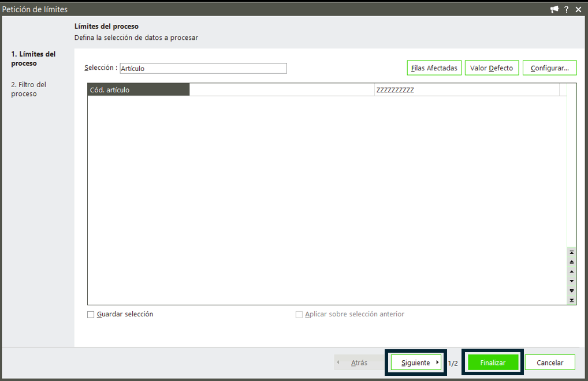The width and height of the screenshot is (588, 381).
Task: Open step 1. Límites del proceso
Action: click(33, 58)
